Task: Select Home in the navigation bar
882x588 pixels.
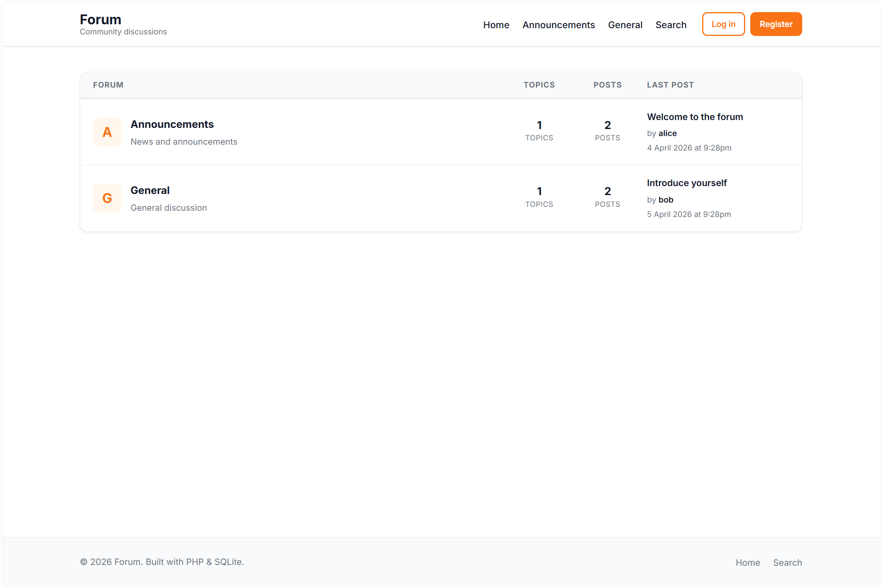Action: [496, 24]
